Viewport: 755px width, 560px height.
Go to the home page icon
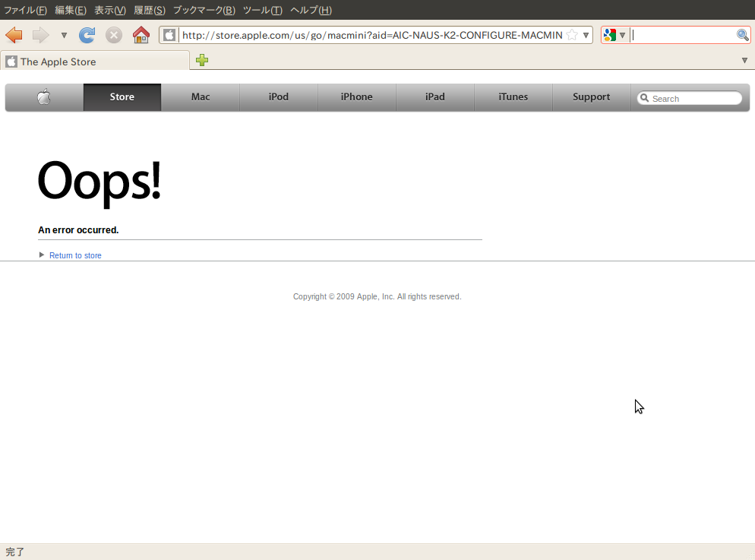(141, 35)
